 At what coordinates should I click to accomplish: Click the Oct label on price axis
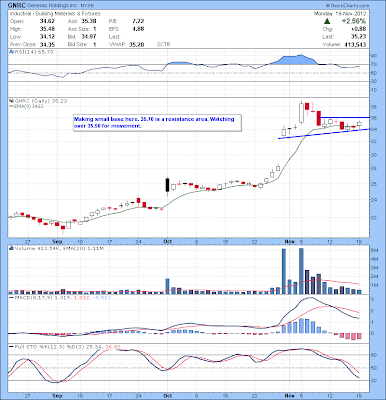click(x=168, y=242)
